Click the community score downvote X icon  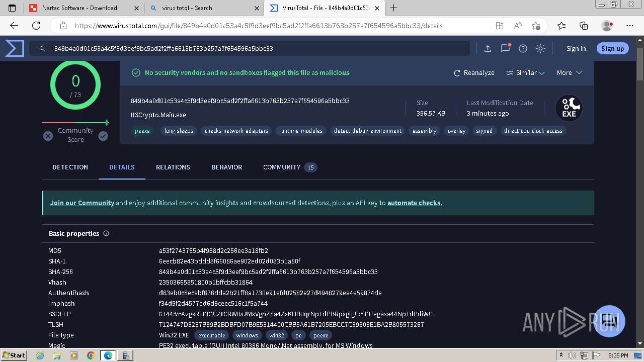[48, 136]
